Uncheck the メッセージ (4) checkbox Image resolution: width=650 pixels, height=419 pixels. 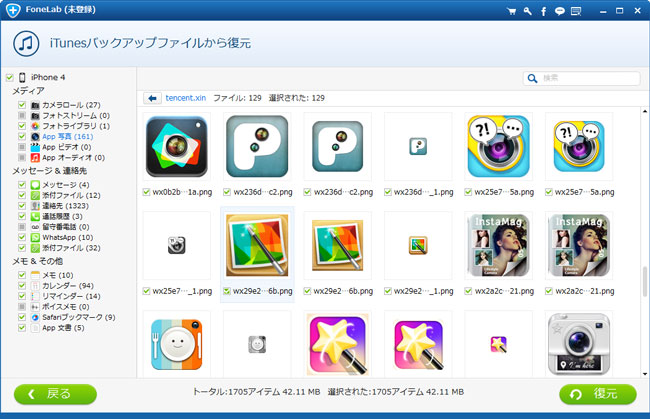tap(22, 185)
